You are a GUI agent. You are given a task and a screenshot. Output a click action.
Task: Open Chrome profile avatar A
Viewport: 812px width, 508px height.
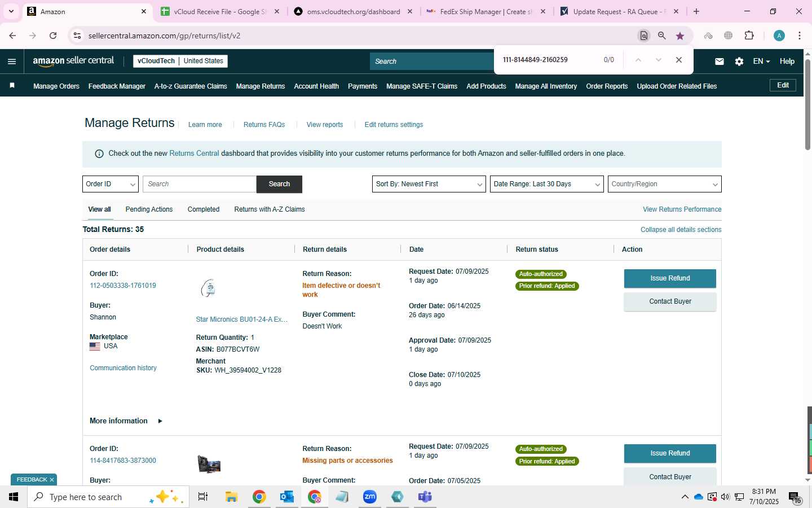click(x=779, y=36)
